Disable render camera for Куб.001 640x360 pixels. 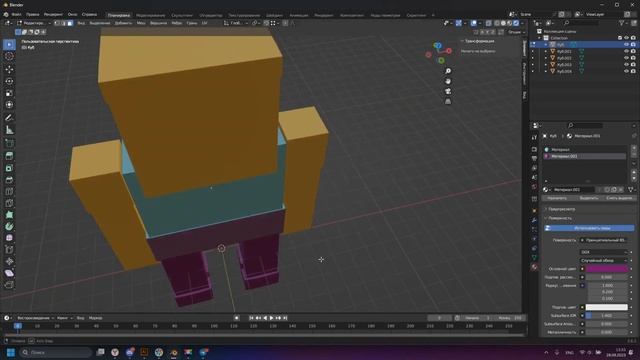pyautogui.click(x=633, y=51)
